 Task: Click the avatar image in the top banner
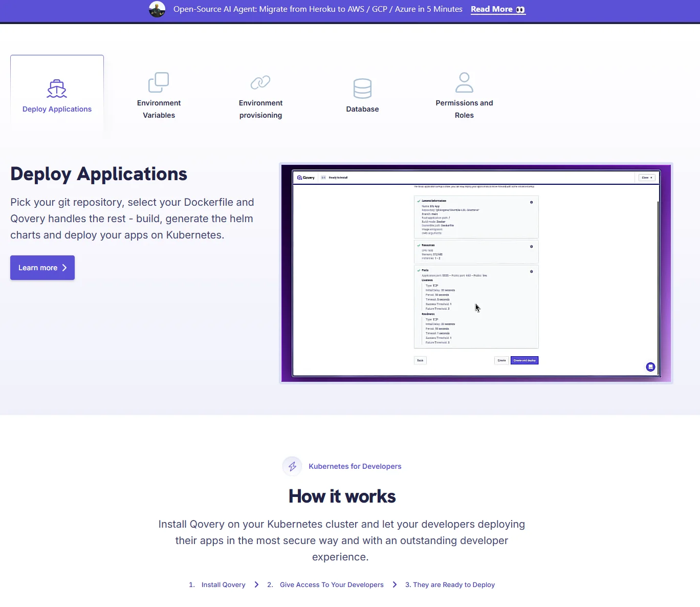click(x=157, y=9)
